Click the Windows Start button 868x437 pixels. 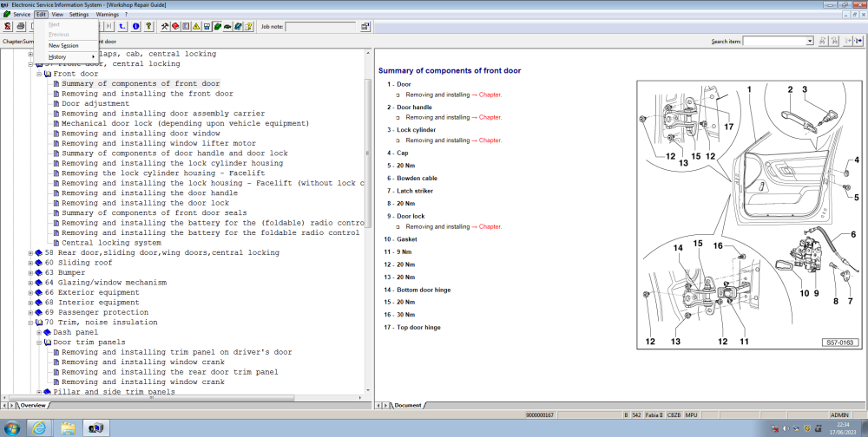point(11,428)
